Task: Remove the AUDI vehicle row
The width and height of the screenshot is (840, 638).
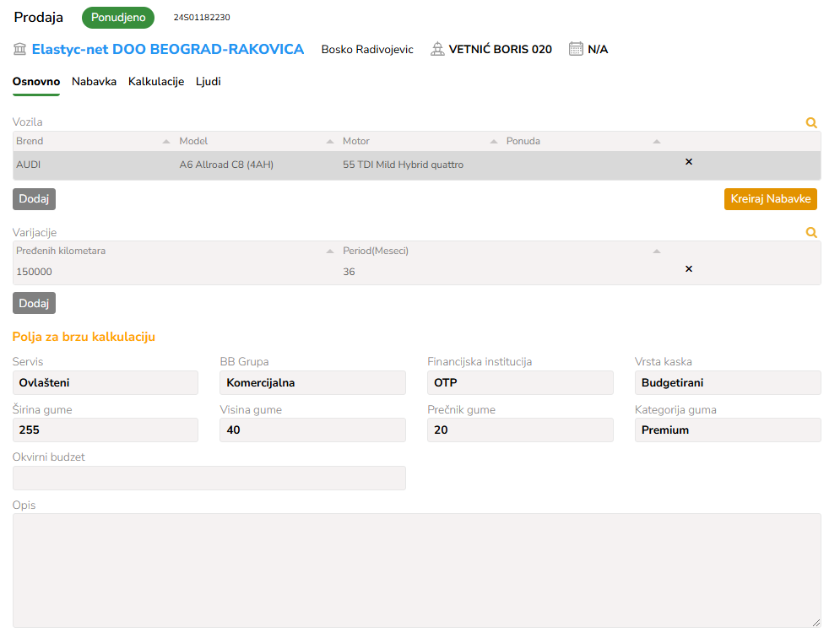Action: pyautogui.click(x=688, y=161)
